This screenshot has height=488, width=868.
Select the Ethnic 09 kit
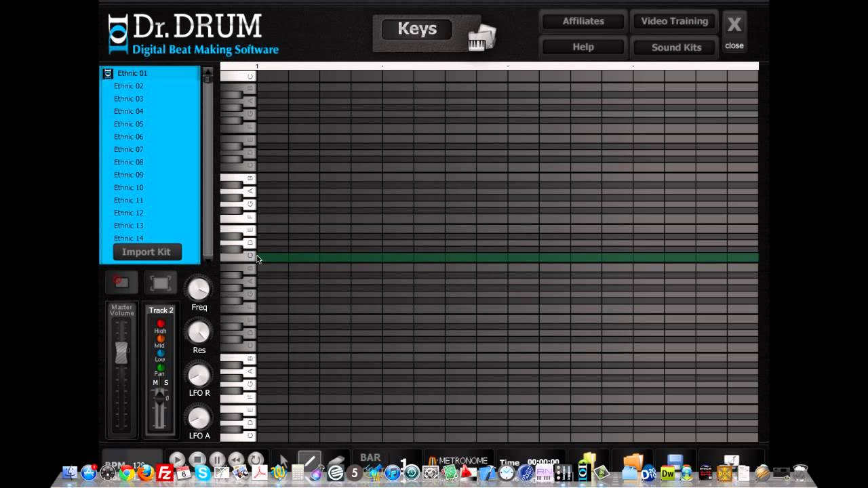(x=128, y=175)
